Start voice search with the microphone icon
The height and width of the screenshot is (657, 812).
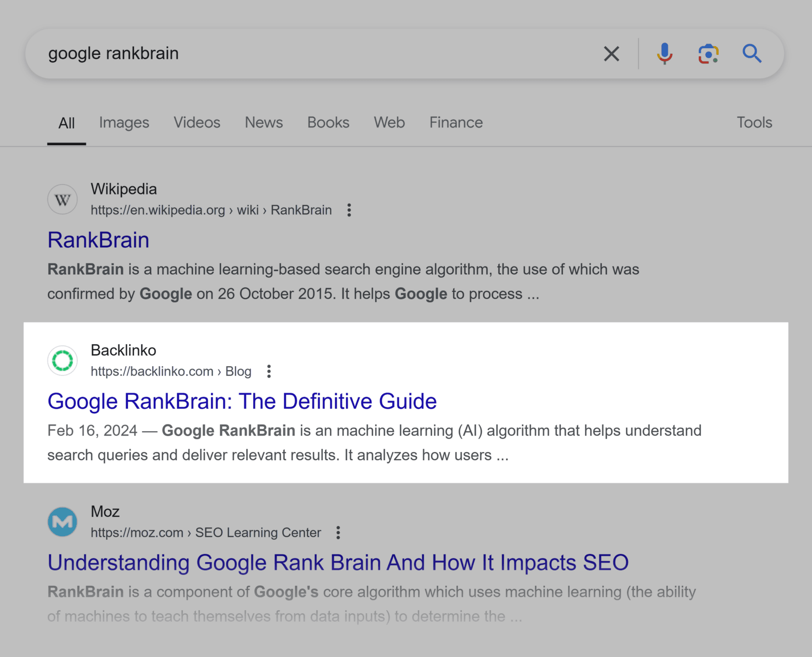click(664, 53)
